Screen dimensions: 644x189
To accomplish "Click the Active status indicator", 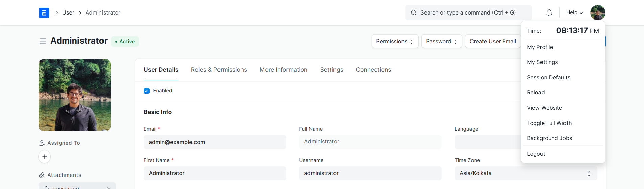I will coord(125,42).
